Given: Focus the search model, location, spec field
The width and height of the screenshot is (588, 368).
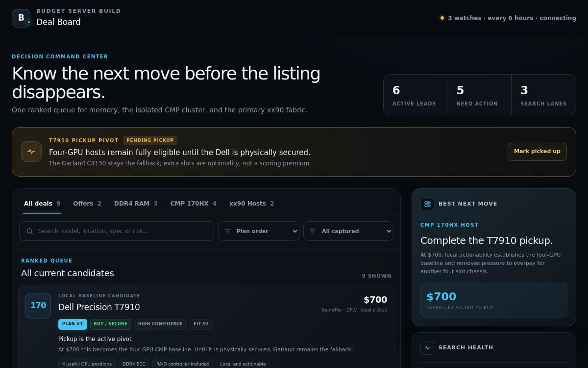Looking at the screenshot, I should click(117, 231).
